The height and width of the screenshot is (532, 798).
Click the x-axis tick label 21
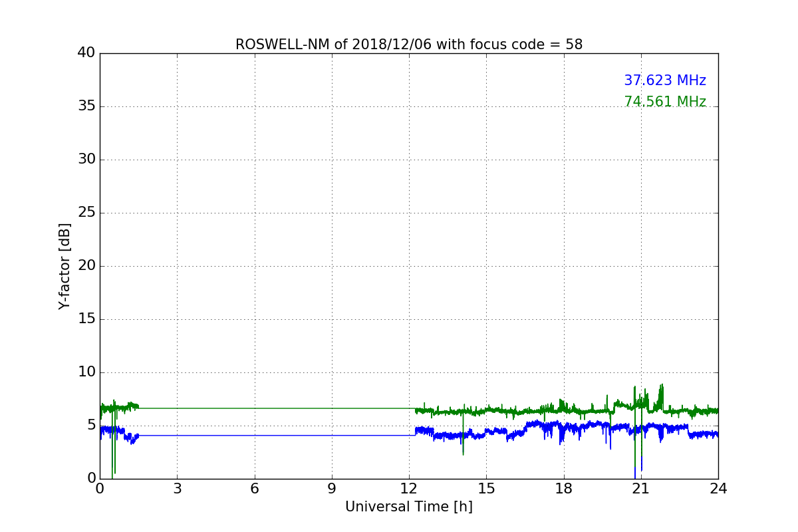pyautogui.click(x=641, y=489)
